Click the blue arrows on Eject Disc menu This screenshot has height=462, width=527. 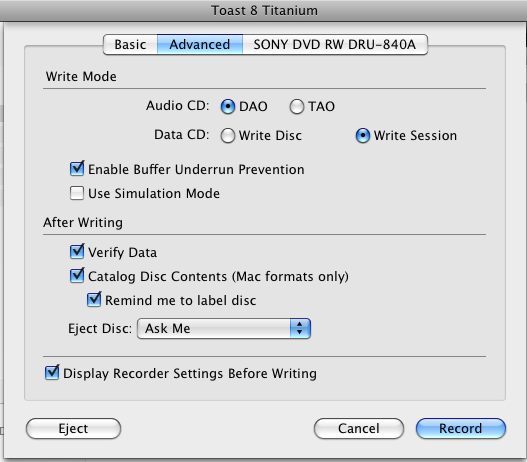[x=300, y=329]
